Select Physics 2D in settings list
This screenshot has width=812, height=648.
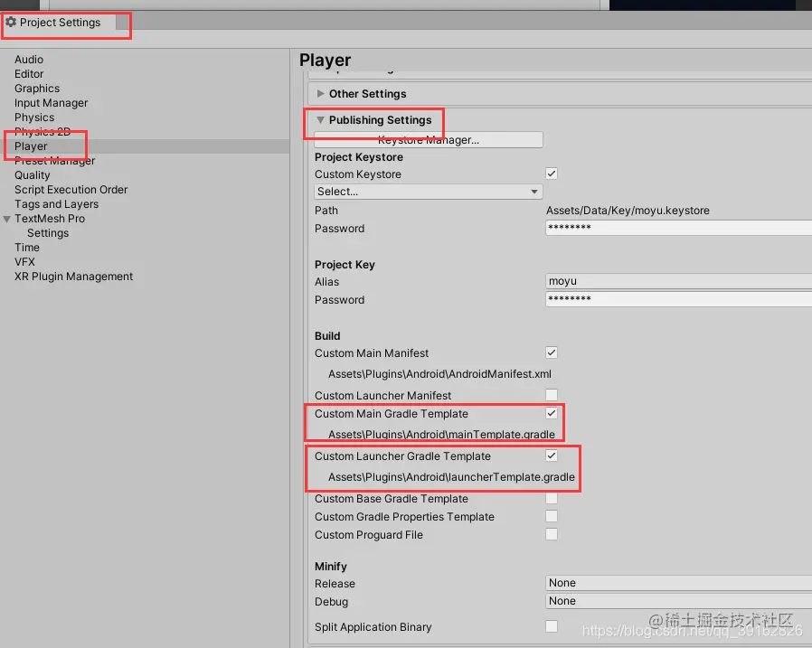42,131
